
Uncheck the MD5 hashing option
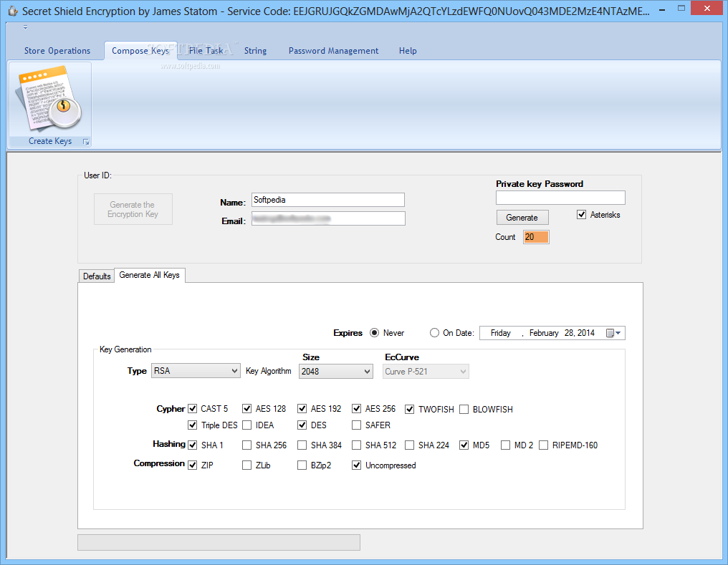[x=464, y=445]
